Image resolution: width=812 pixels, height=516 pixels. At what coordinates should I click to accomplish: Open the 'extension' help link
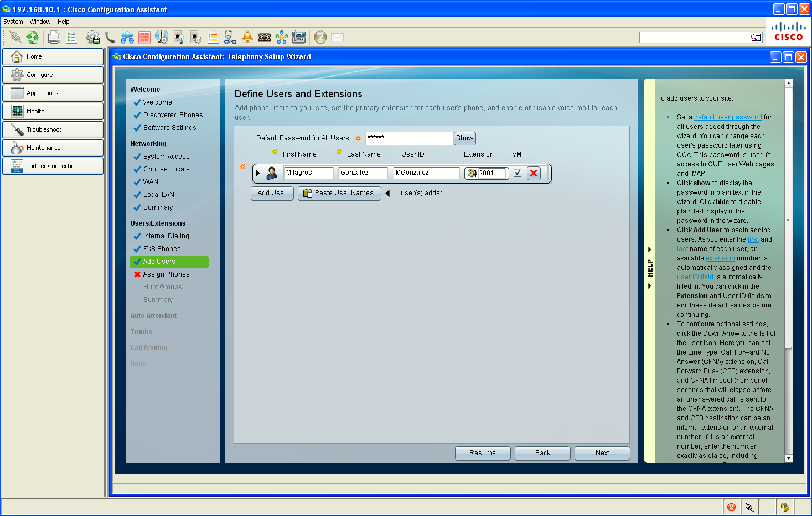pyautogui.click(x=720, y=258)
